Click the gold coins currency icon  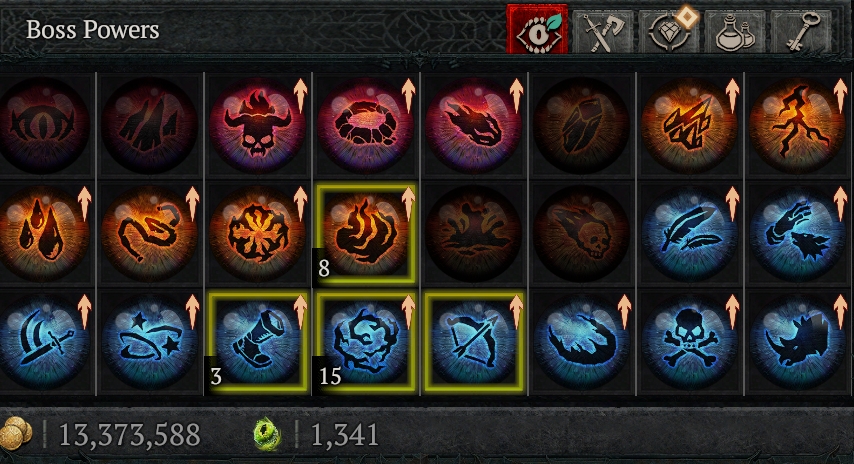(16, 434)
